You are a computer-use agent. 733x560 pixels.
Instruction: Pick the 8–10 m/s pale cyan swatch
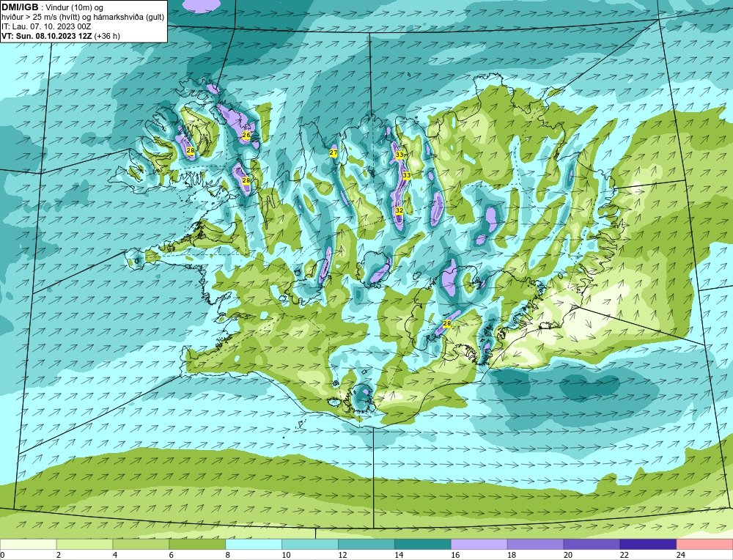click(254, 544)
